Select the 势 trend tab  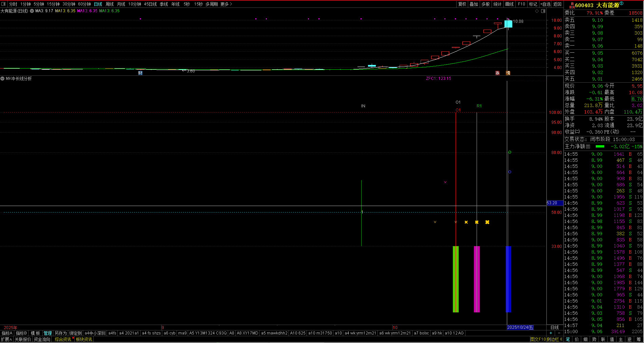[594, 339]
